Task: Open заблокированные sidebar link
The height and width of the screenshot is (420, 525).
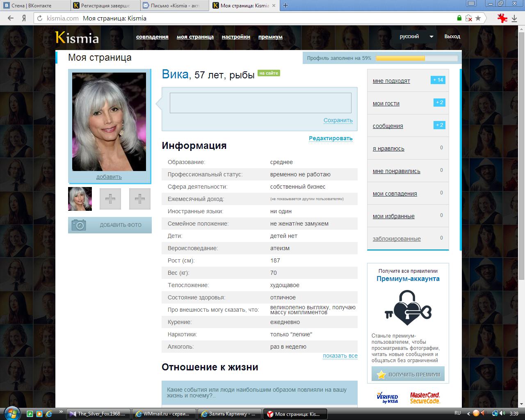Action: (x=397, y=239)
